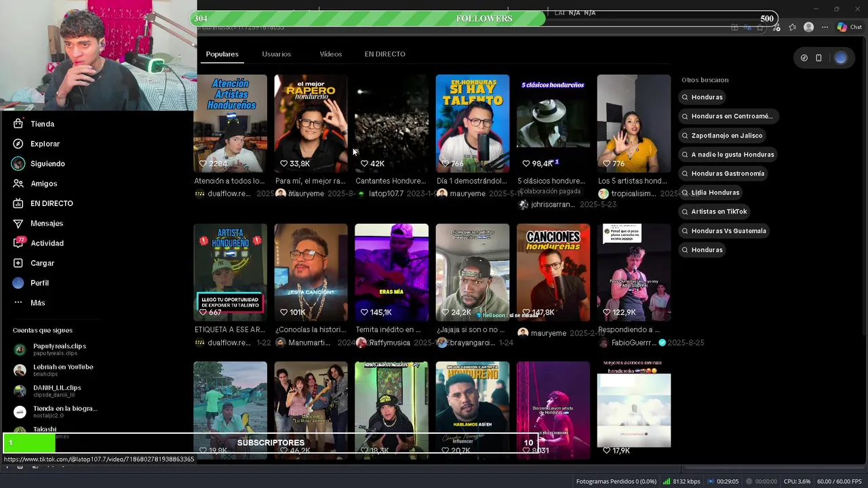Image resolution: width=868 pixels, height=488 pixels.
Task: Open author FabioGuerr... profile link
Action: (633, 343)
